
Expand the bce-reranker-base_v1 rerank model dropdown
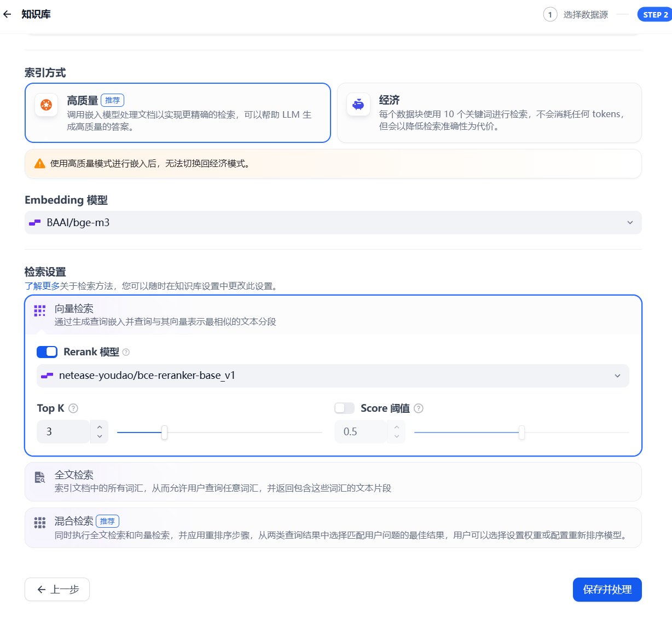(333, 376)
